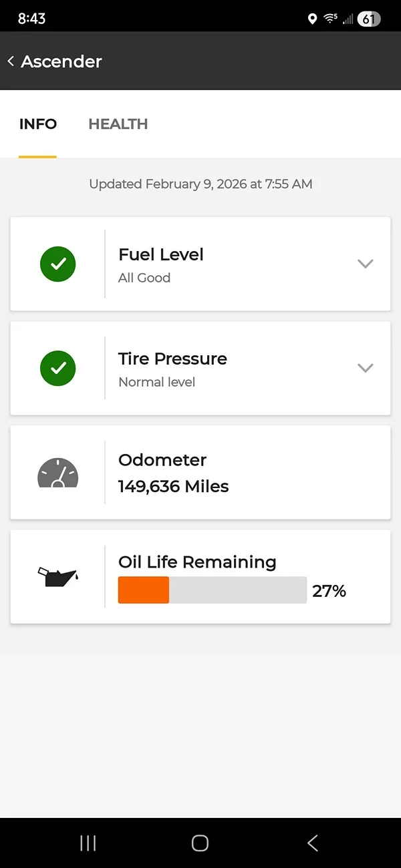Tap the Updated February 9, 2026 timestamp
The image size is (401, 868).
pyautogui.click(x=200, y=184)
